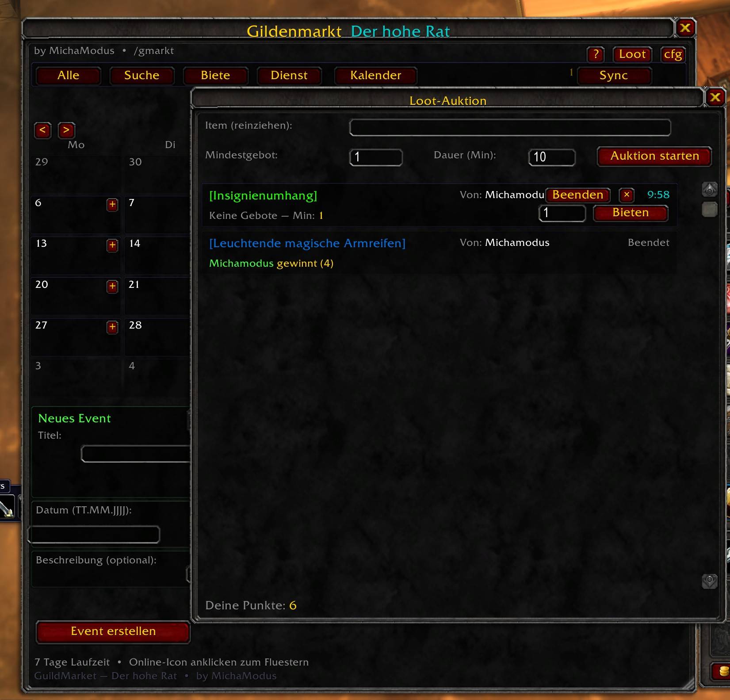Switch to the Dienst tab
The width and height of the screenshot is (730, 700).
pos(289,76)
